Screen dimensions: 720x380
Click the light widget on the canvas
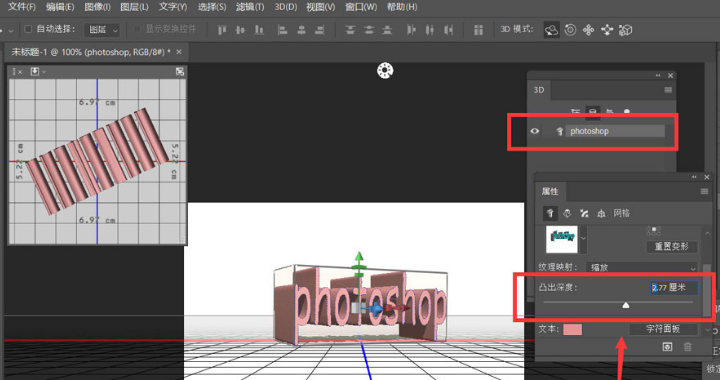coord(385,70)
